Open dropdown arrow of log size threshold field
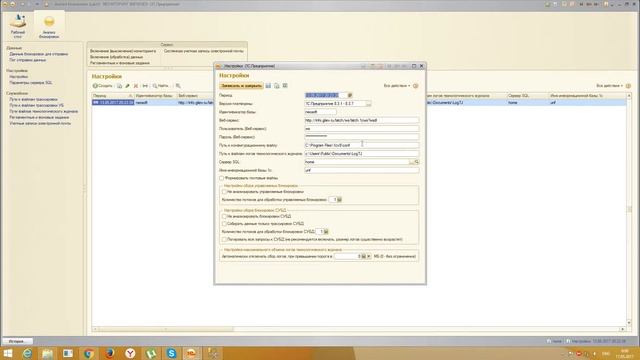The image size is (640, 360). point(369,256)
